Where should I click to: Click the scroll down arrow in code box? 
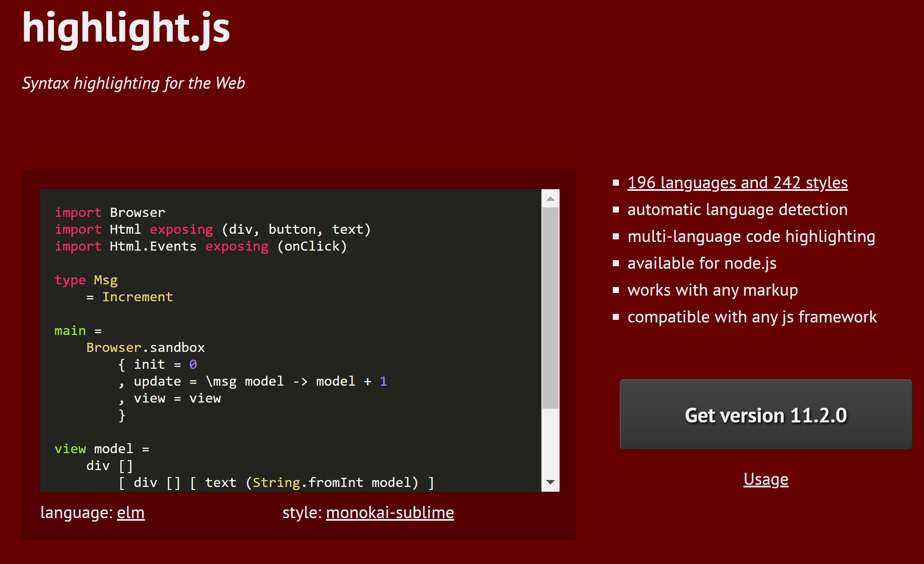click(550, 482)
